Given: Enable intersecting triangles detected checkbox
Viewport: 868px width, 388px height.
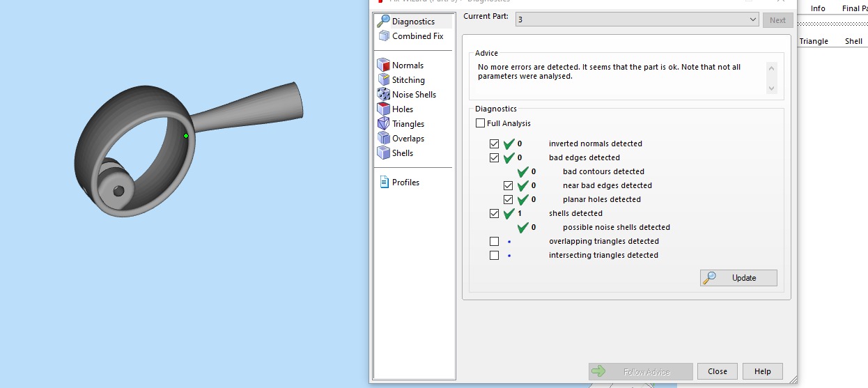Looking at the screenshot, I should point(494,255).
